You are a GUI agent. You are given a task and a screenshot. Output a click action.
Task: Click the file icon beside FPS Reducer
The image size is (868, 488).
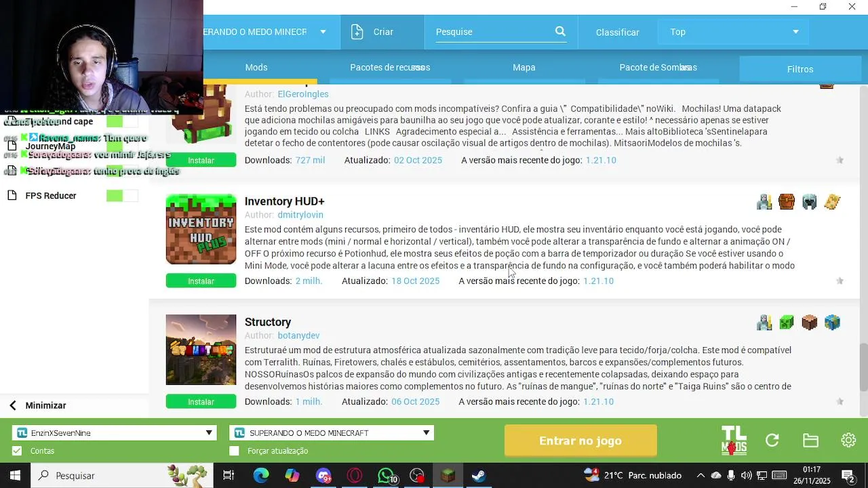[12, 196]
